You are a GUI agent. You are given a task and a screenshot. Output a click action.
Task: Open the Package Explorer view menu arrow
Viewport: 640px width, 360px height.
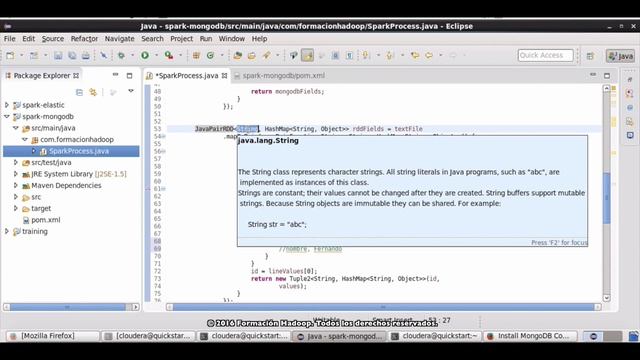(x=131, y=91)
